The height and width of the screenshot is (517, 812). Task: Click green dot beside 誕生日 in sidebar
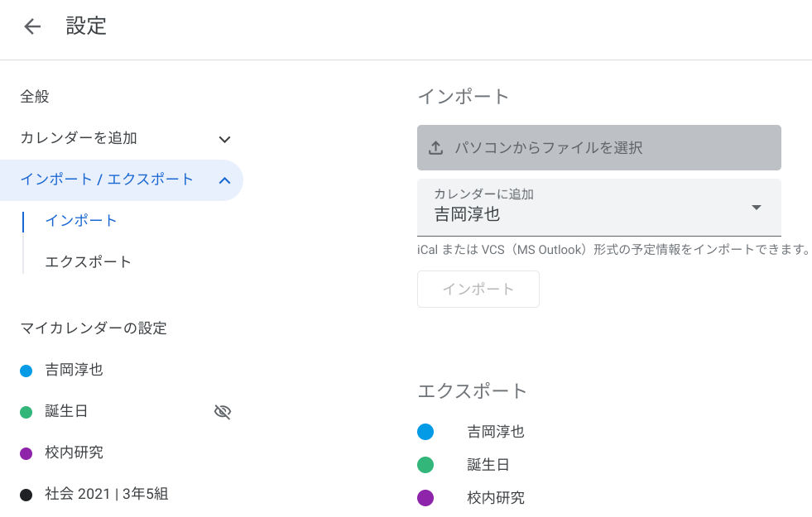[x=26, y=412]
